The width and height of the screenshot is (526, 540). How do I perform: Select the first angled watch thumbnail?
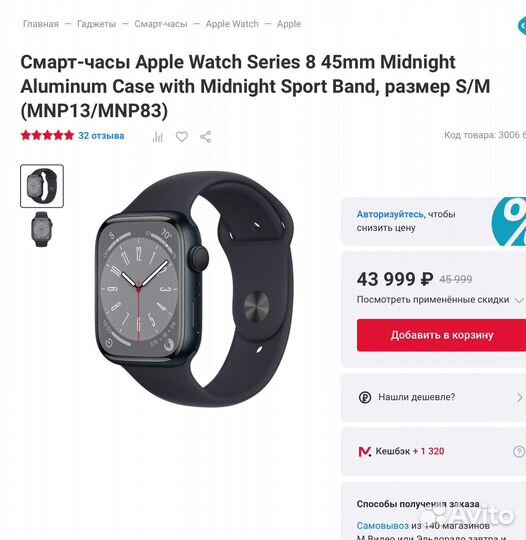coord(42,186)
